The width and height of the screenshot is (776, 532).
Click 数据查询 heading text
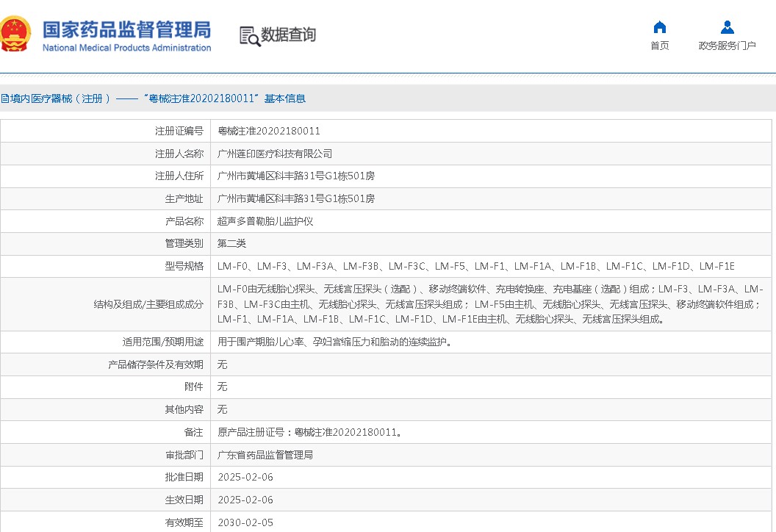point(288,35)
